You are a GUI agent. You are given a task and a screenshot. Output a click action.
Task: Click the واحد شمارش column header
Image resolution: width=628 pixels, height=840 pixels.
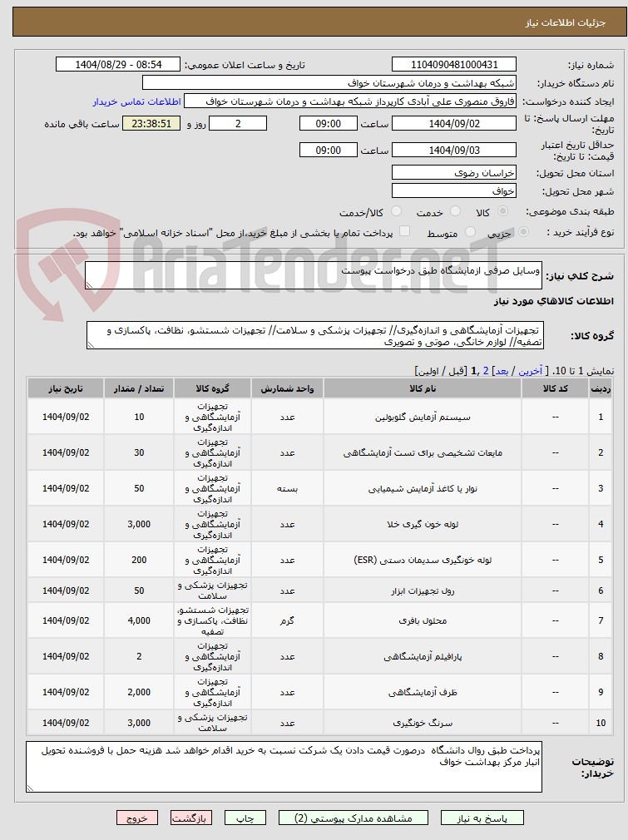point(287,388)
